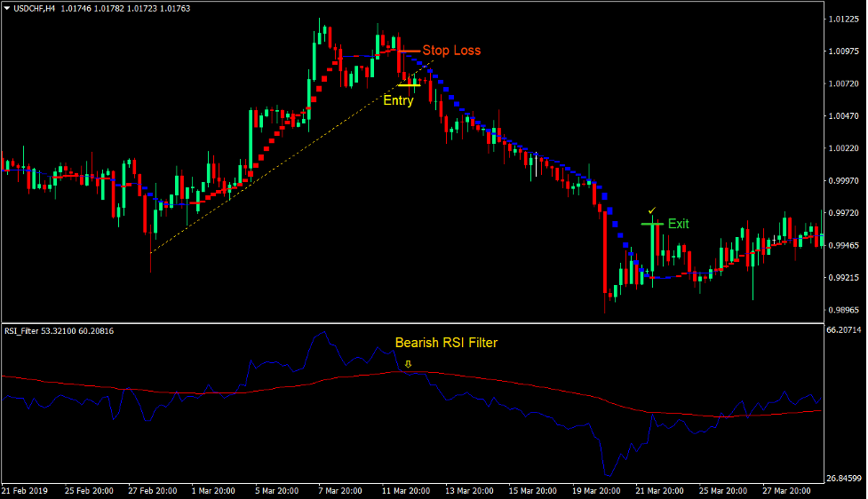Select the green Exit horizontal line

click(x=652, y=224)
